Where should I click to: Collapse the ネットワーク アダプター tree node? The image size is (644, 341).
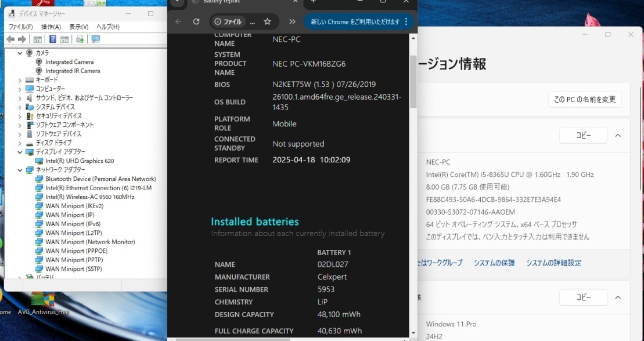tap(20, 169)
